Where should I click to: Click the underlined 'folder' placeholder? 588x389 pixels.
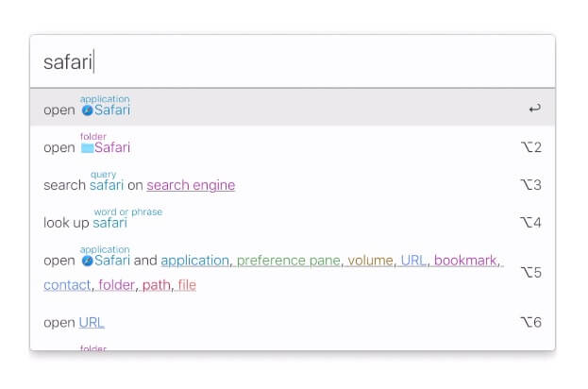[116, 285]
